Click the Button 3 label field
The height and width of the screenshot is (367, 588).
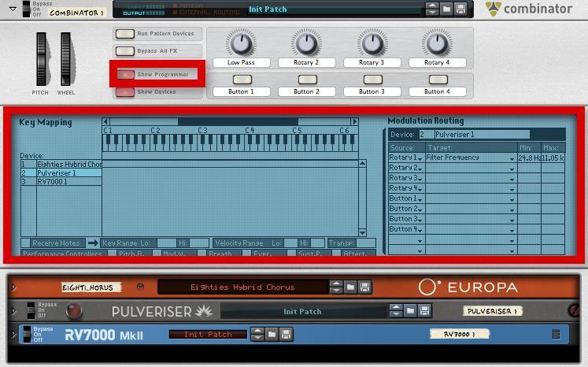coord(372,91)
